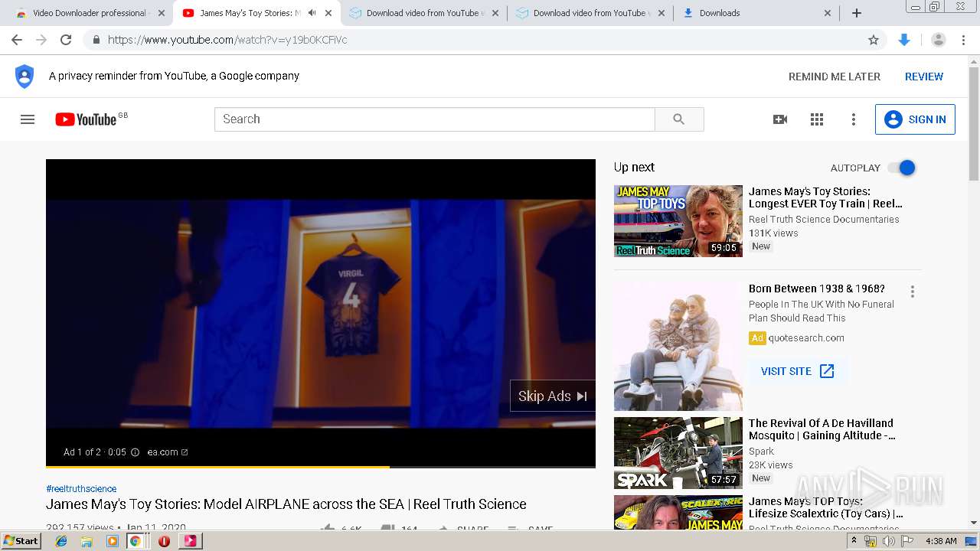Click inside the YouTube search field
Image resolution: width=980 pixels, height=551 pixels.
[x=435, y=119]
